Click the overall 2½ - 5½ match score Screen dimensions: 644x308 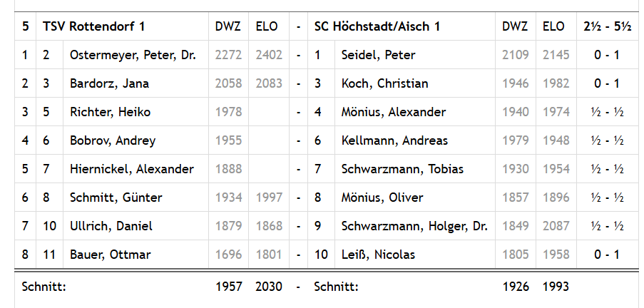(x=607, y=26)
